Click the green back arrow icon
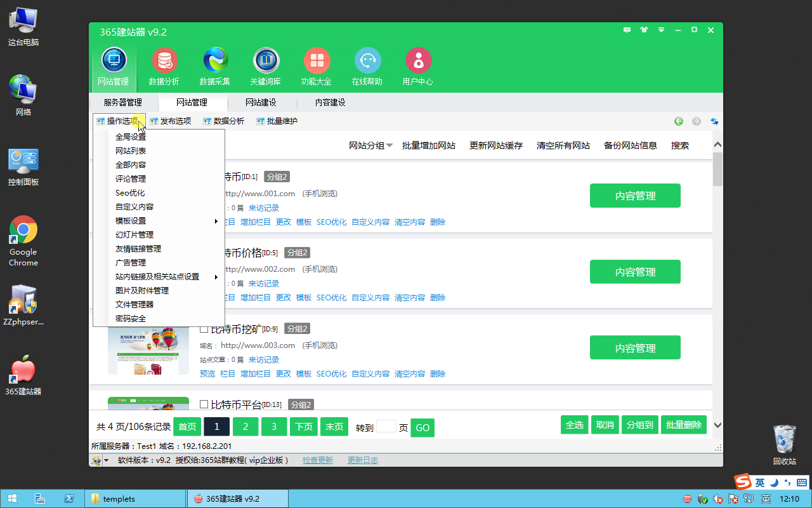This screenshot has height=508, width=812. (x=679, y=121)
